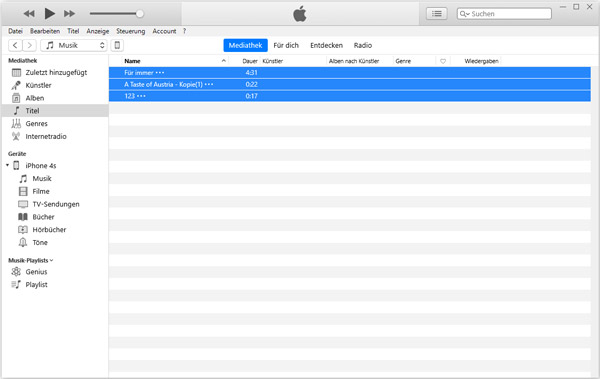Select Titel in the sidebar

[x=55, y=111]
